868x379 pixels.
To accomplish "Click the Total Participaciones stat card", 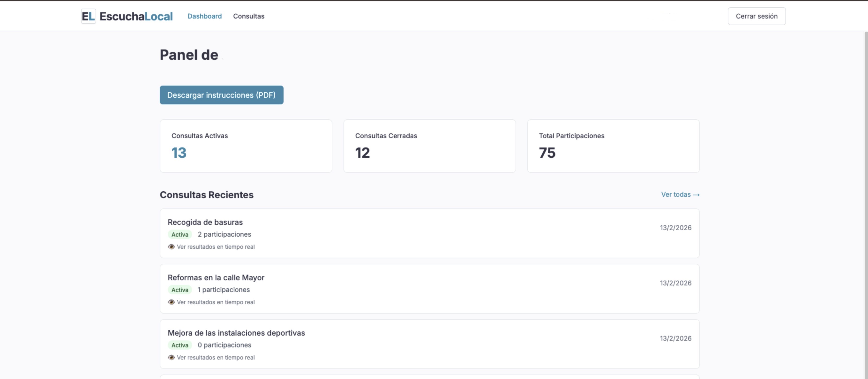I will tap(613, 146).
